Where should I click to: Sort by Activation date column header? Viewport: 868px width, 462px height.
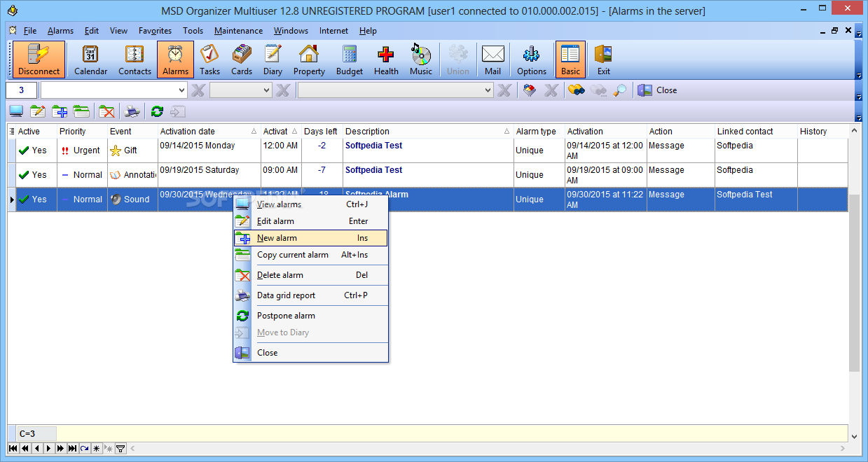pyautogui.click(x=209, y=132)
